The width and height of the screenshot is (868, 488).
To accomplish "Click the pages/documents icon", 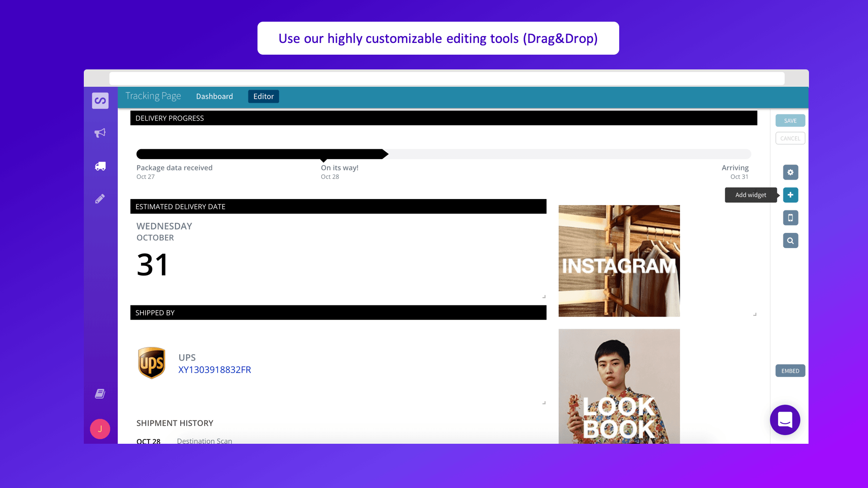I will pyautogui.click(x=99, y=394).
